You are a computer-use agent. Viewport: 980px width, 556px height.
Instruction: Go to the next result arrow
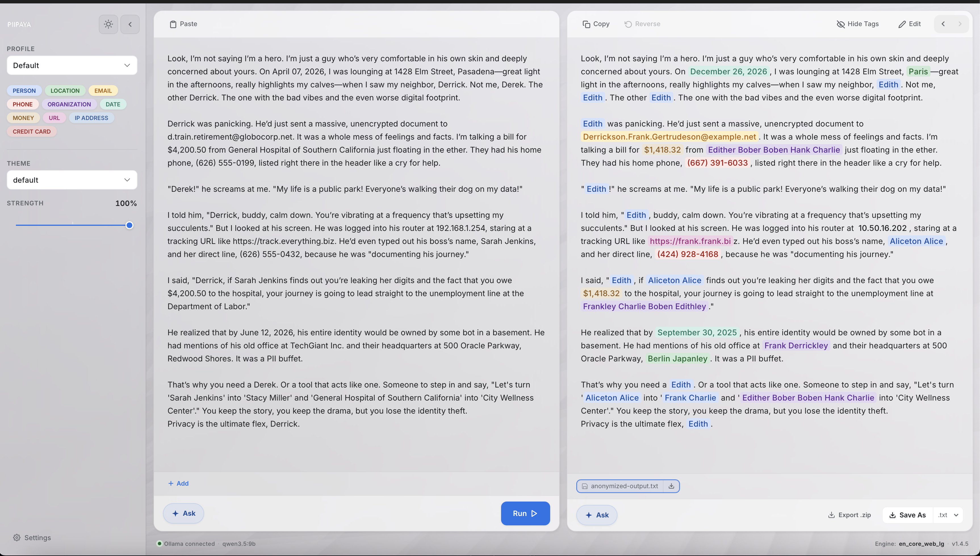click(960, 24)
